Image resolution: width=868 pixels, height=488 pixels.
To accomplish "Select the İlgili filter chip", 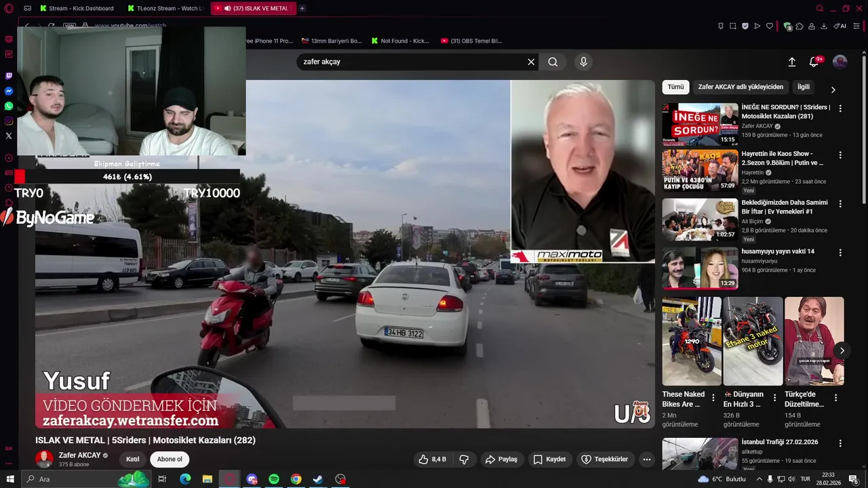I will tap(804, 87).
